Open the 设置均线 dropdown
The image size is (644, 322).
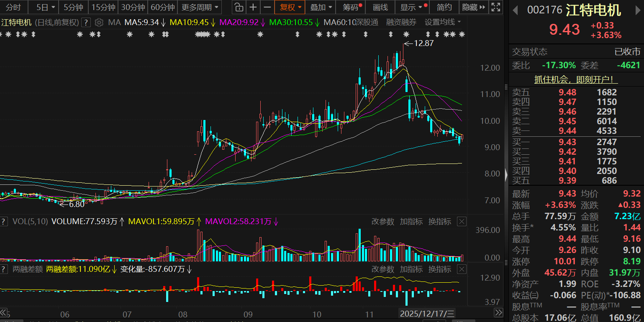click(443, 23)
